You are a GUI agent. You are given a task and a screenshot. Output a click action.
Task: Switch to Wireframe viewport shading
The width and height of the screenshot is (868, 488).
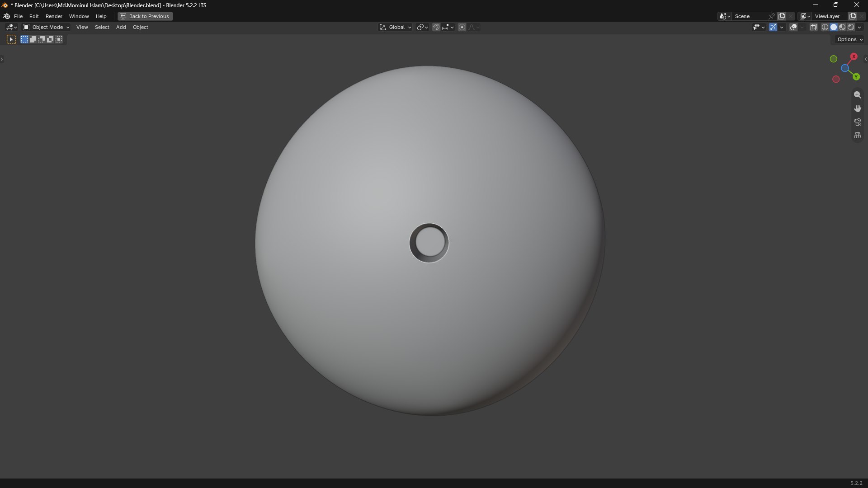(825, 28)
